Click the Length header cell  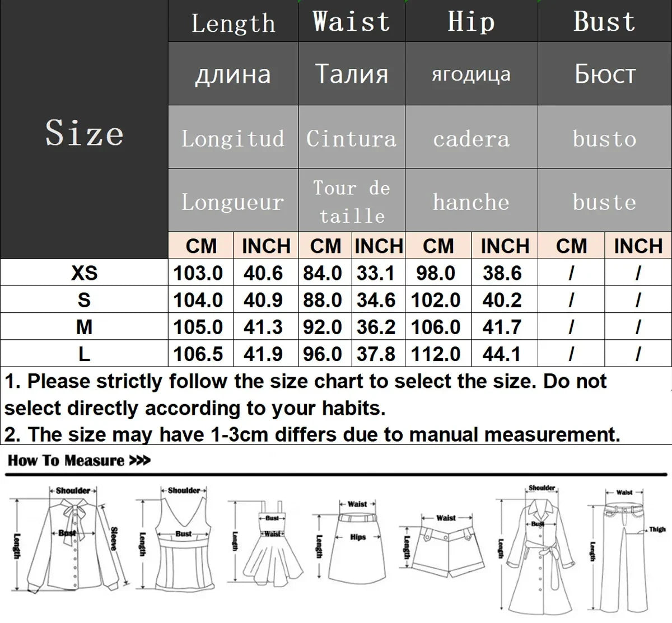pos(232,22)
